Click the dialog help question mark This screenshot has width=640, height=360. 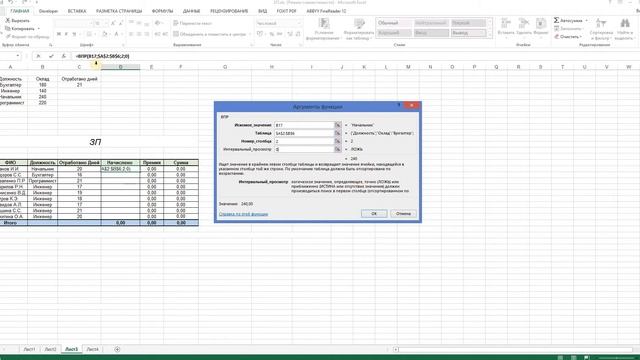[399, 105]
